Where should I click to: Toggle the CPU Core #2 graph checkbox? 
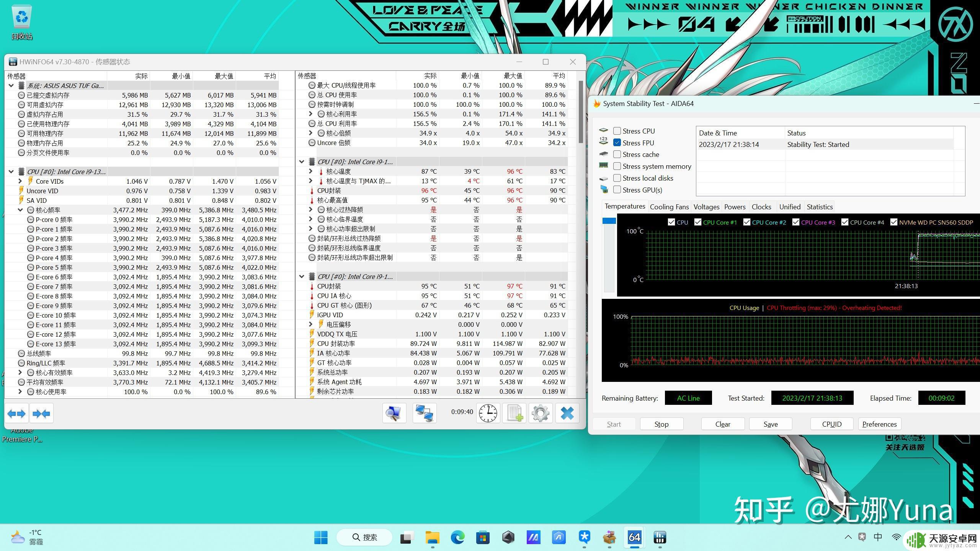[746, 222]
